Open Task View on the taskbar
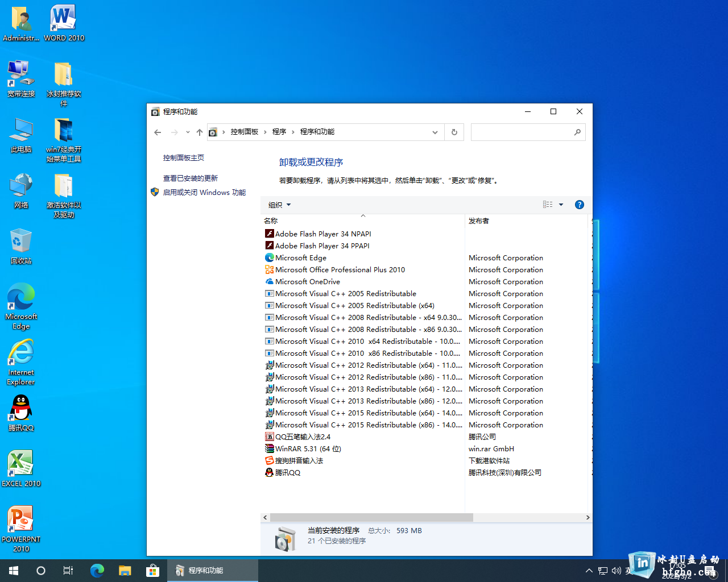This screenshot has height=582, width=728. pyautogui.click(x=68, y=571)
